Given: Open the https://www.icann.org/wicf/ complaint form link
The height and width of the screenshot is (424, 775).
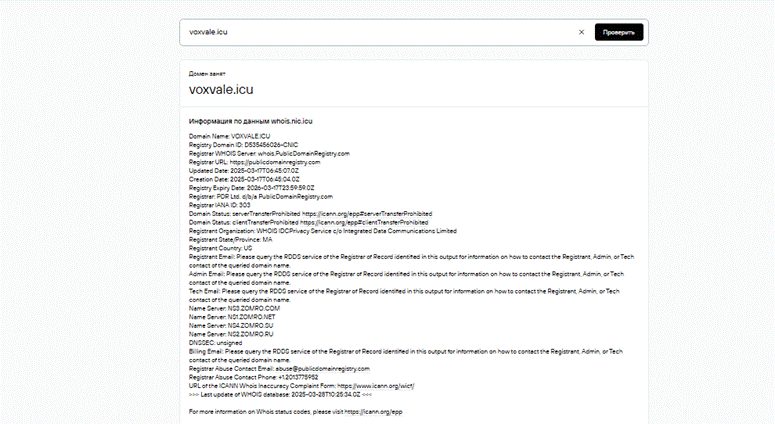Looking at the screenshot, I should (376, 386).
